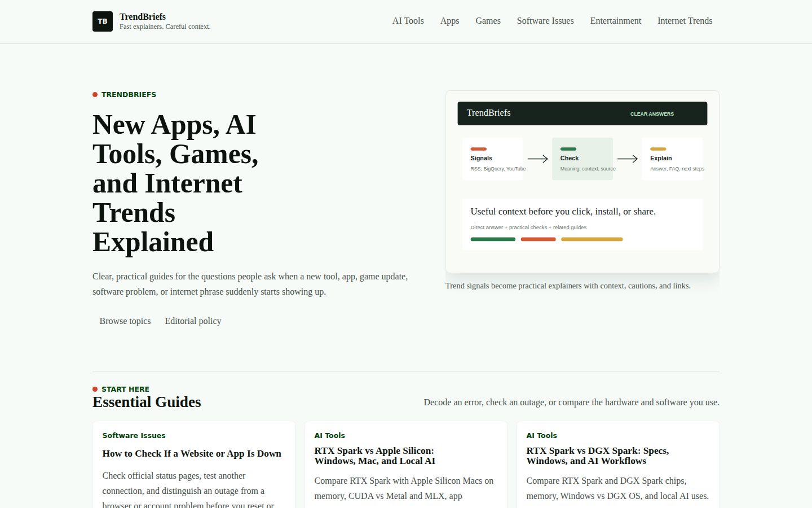Screen dimensions: 812x508
Task: Click the Signals card in the diagram
Action: (493, 159)
